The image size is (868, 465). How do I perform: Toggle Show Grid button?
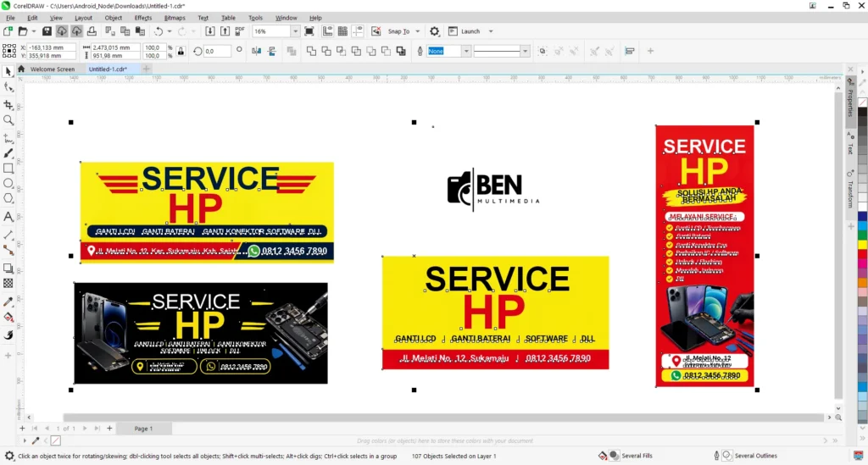(342, 31)
